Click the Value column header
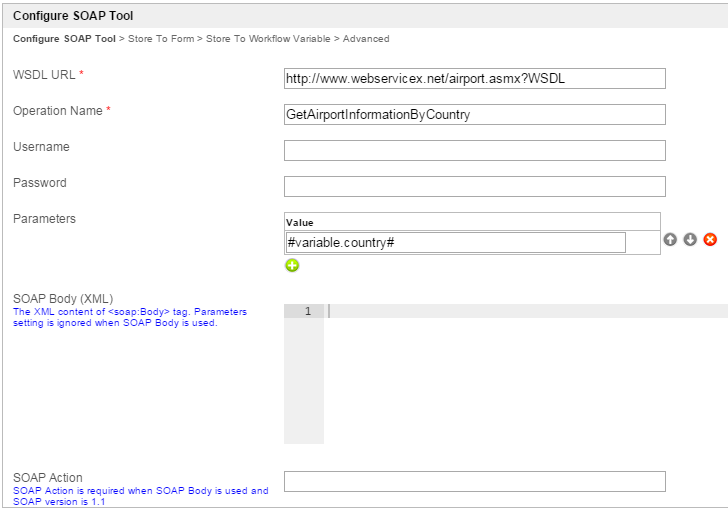 click(x=300, y=222)
